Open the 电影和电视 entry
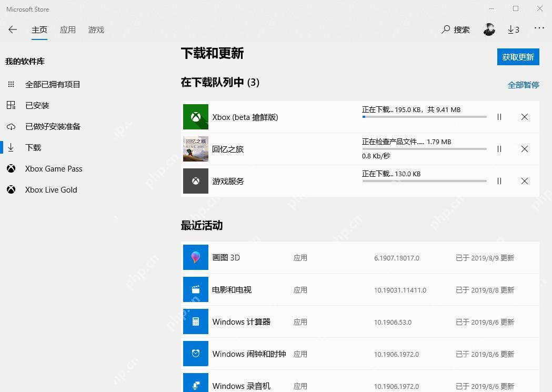This screenshot has width=552, height=392. pos(360,289)
